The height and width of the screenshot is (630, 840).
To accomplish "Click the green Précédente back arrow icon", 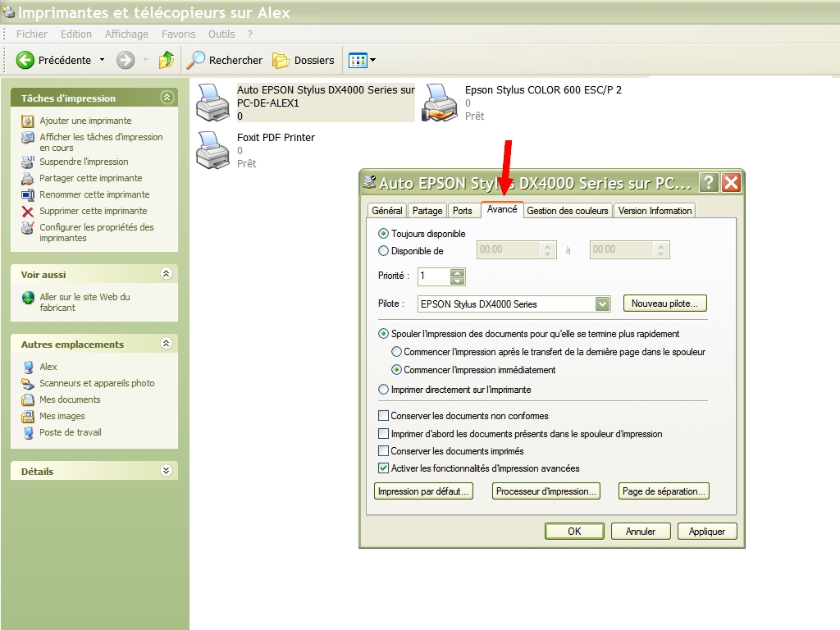I will coord(25,60).
